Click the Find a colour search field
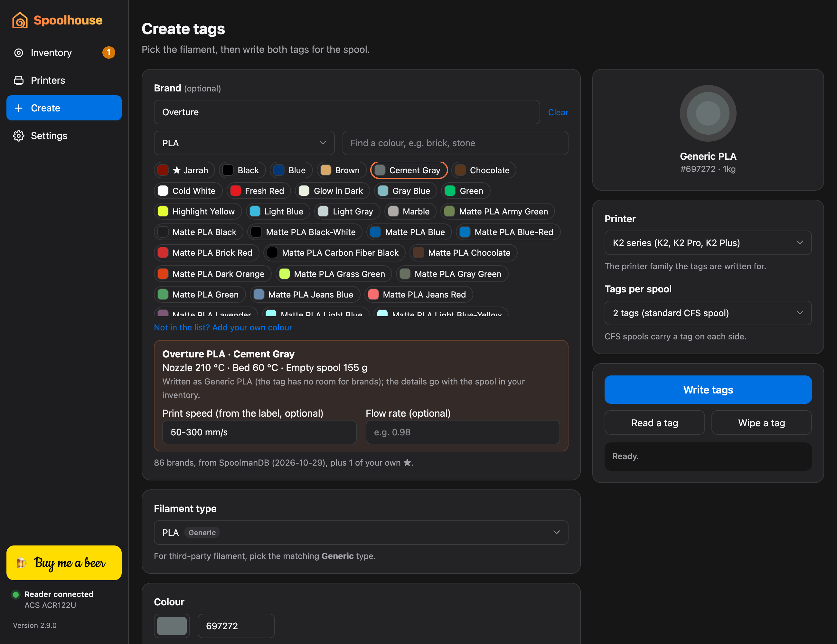837x644 pixels. click(x=455, y=143)
